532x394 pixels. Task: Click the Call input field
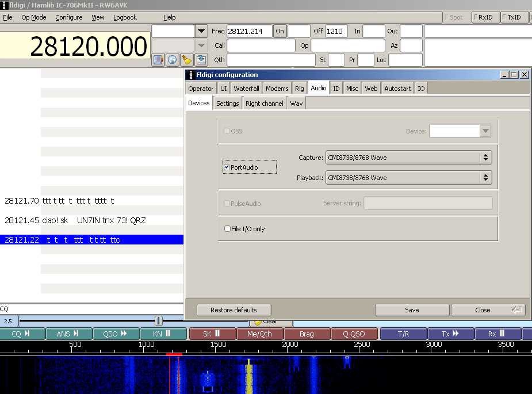[261, 45]
